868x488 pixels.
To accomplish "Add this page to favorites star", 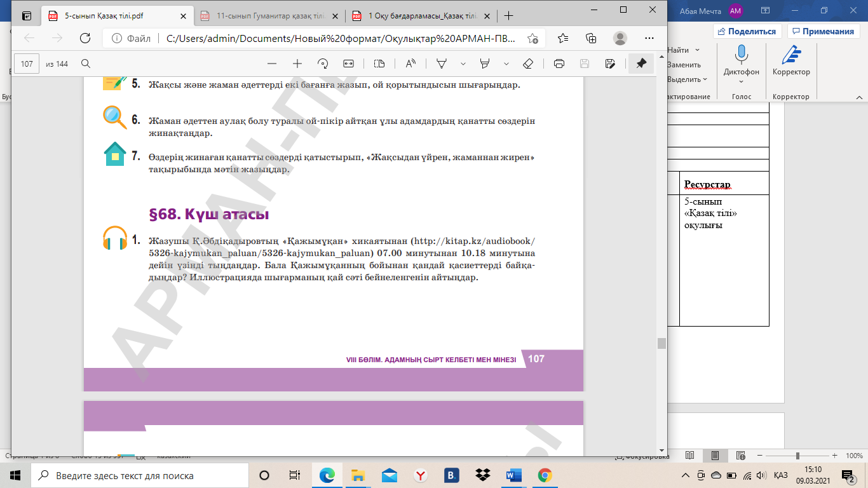I will pyautogui.click(x=532, y=38).
